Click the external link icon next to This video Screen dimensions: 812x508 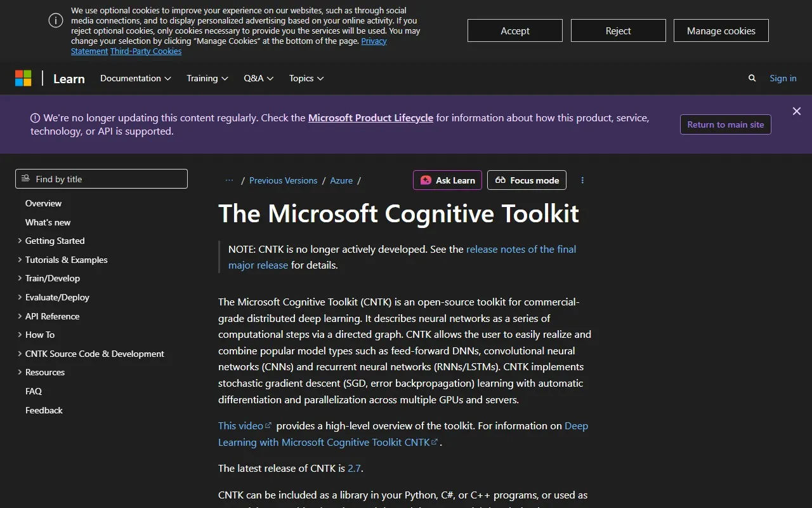coord(268,424)
